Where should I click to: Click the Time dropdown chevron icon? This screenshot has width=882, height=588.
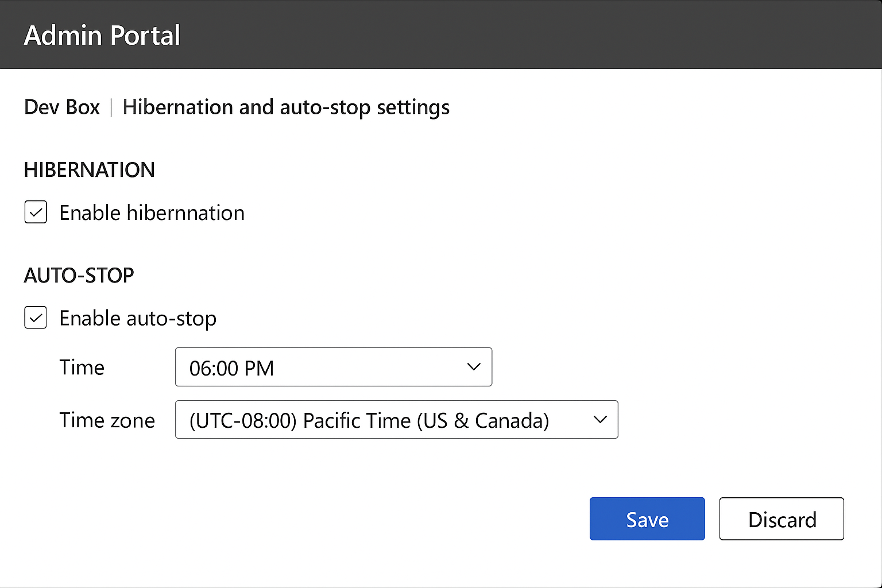473,367
